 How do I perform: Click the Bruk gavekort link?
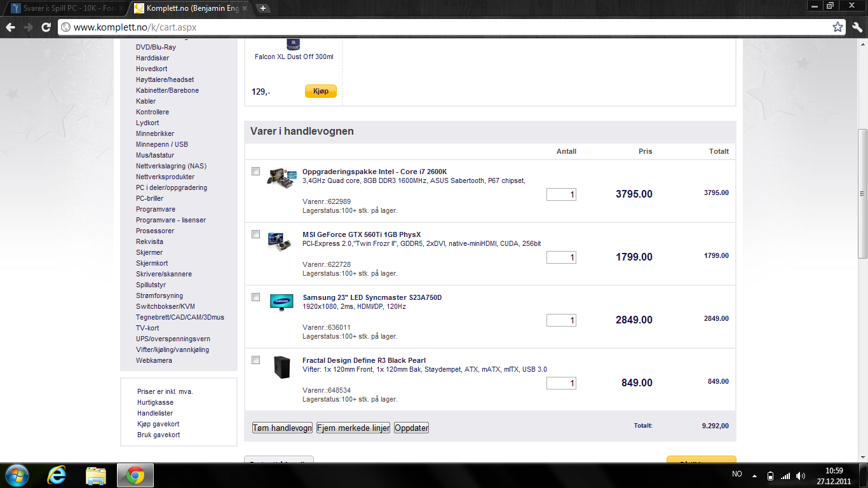(158, 435)
